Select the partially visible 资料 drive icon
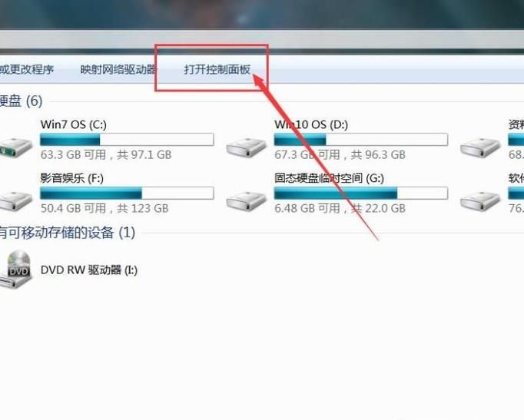Image resolution: width=524 pixels, height=420 pixels. coord(480,147)
